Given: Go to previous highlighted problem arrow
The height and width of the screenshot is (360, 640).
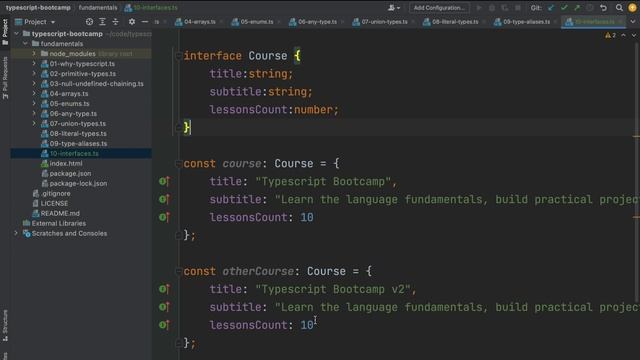Looking at the screenshot, I should tap(623, 36).
